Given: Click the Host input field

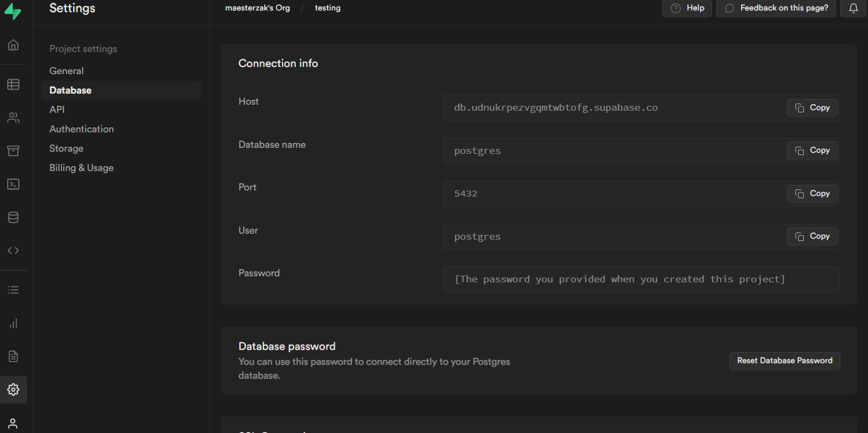Looking at the screenshot, I should click(x=641, y=107).
